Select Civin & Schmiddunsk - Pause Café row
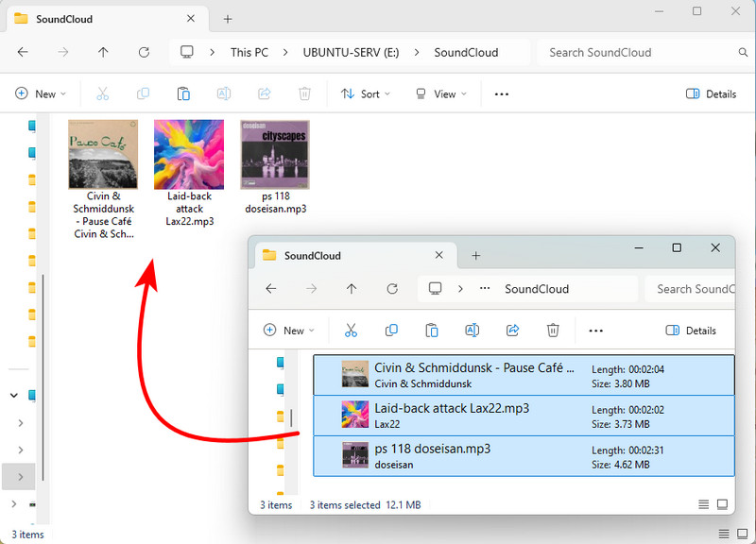Viewport: 756px width, 544px height. [x=524, y=375]
